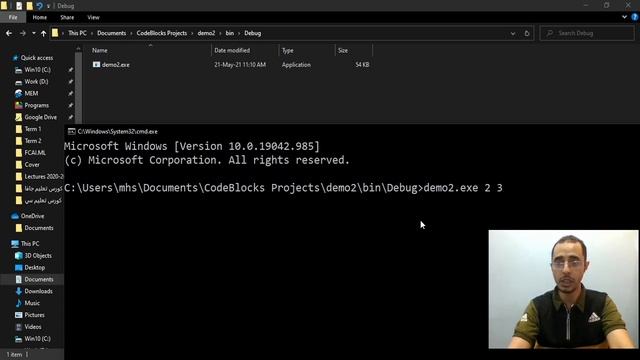Open the Share ribbon tab
This screenshot has height=360, width=640.
(x=67, y=18)
